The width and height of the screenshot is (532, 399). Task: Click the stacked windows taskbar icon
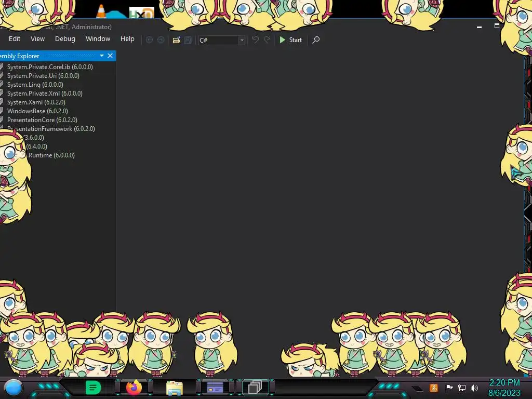tap(255, 387)
